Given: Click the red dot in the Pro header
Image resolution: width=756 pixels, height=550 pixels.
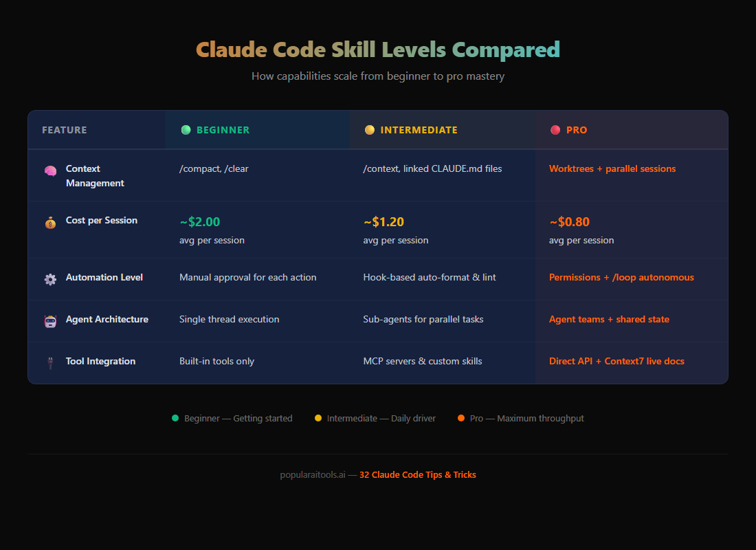Looking at the screenshot, I should [557, 129].
